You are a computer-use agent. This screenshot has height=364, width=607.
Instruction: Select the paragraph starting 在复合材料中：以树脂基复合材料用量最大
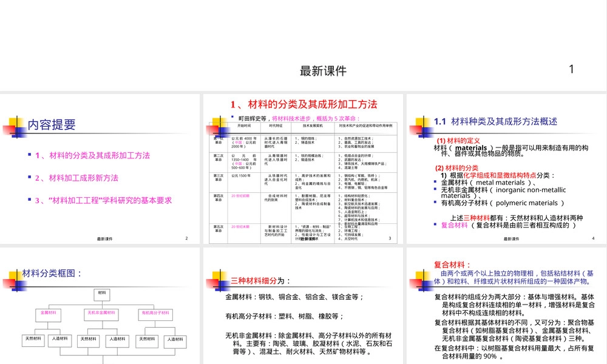point(515,352)
